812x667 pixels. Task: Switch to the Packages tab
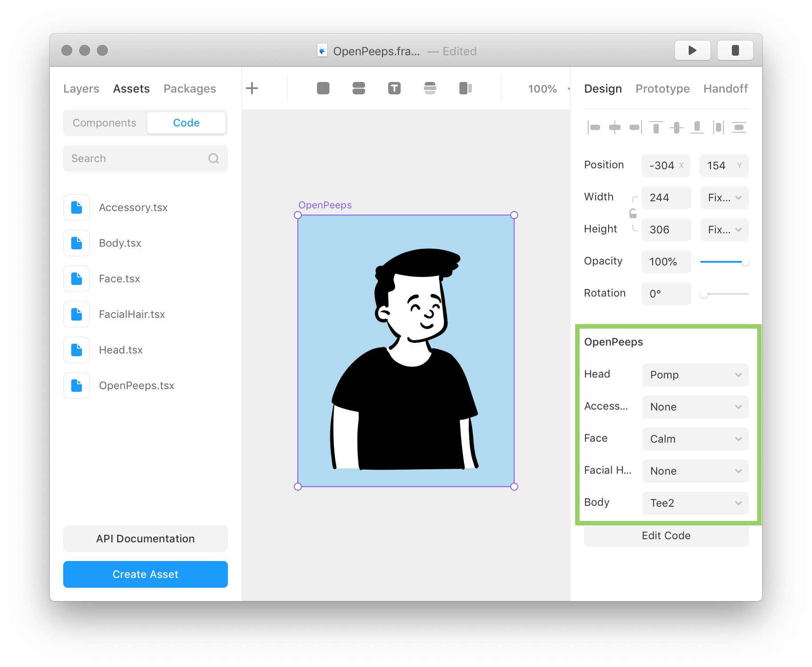190,89
